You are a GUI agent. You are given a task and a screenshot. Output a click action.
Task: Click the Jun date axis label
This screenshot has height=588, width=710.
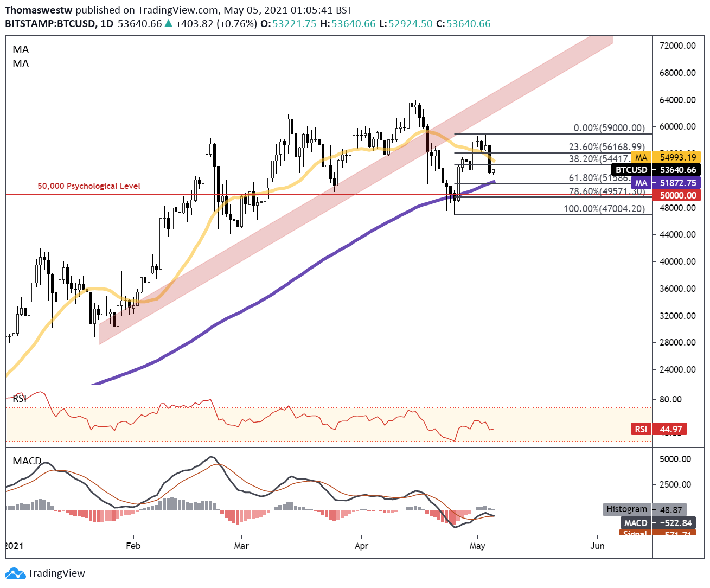(597, 546)
